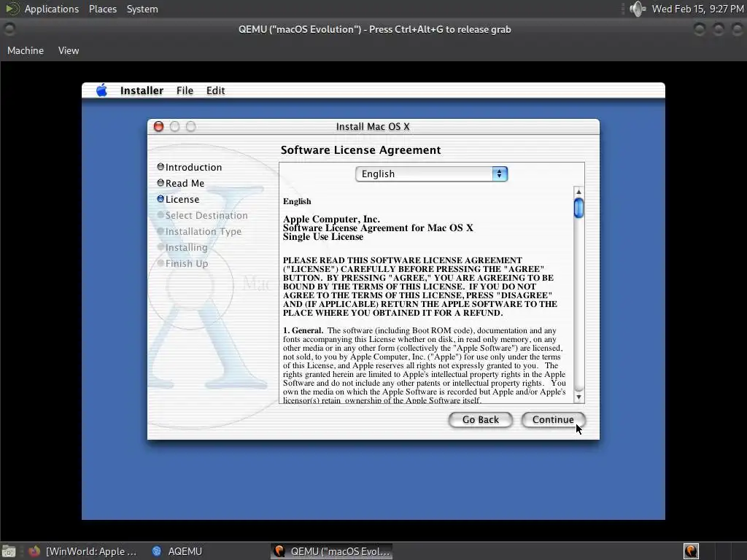Open the Places menu
The height and width of the screenshot is (560, 747).
click(x=102, y=9)
